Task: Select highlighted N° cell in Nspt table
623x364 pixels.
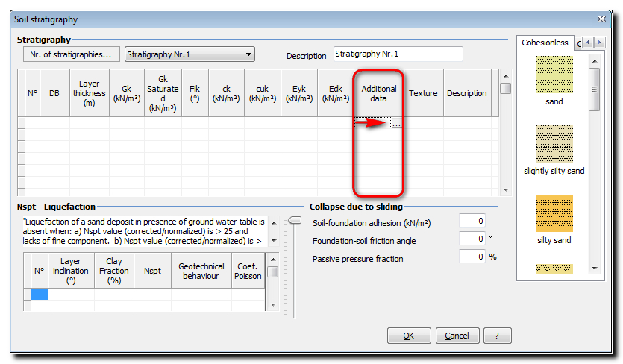Action: pos(40,294)
